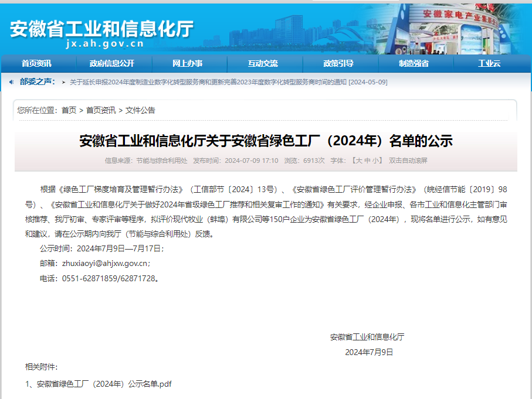The height and width of the screenshot is (399, 532).
Task: Go to 网上办事 section
Action: pyautogui.click(x=188, y=63)
